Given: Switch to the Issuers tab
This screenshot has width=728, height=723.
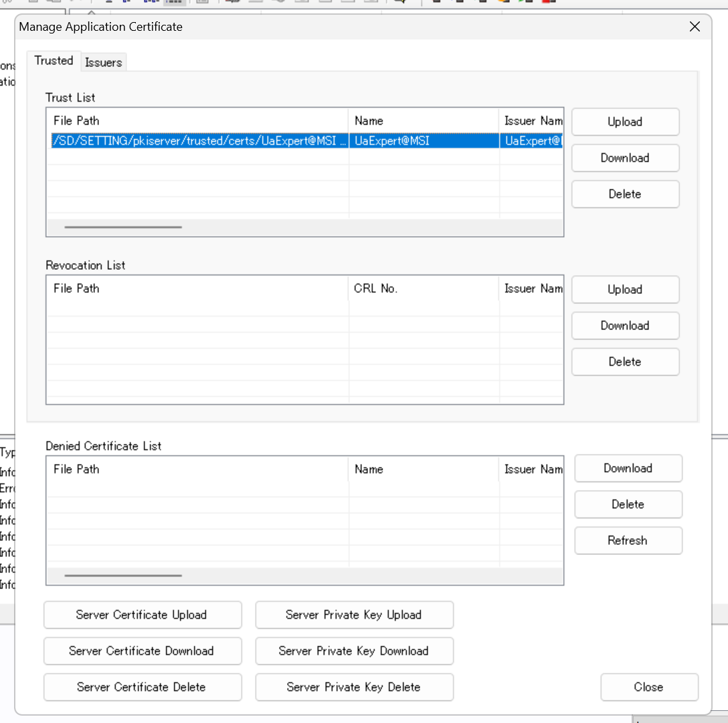Looking at the screenshot, I should point(103,62).
